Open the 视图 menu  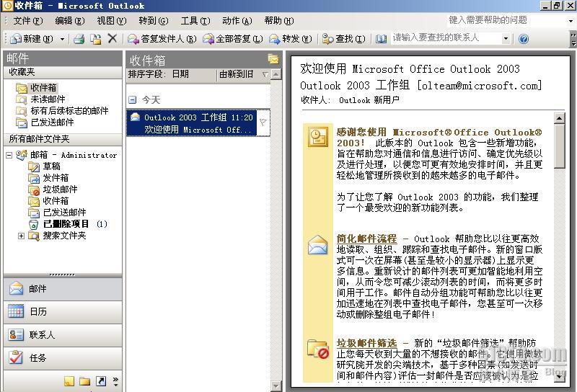[112, 21]
